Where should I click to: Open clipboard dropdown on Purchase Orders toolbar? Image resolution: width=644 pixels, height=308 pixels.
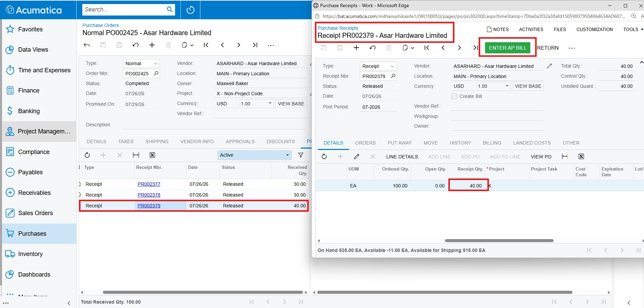(x=188, y=45)
